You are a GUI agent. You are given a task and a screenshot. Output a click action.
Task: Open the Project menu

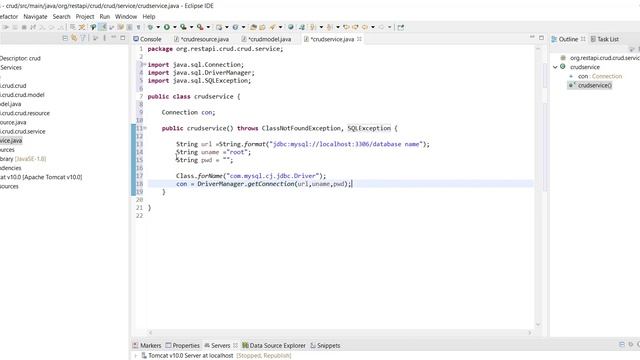(85, 17)
